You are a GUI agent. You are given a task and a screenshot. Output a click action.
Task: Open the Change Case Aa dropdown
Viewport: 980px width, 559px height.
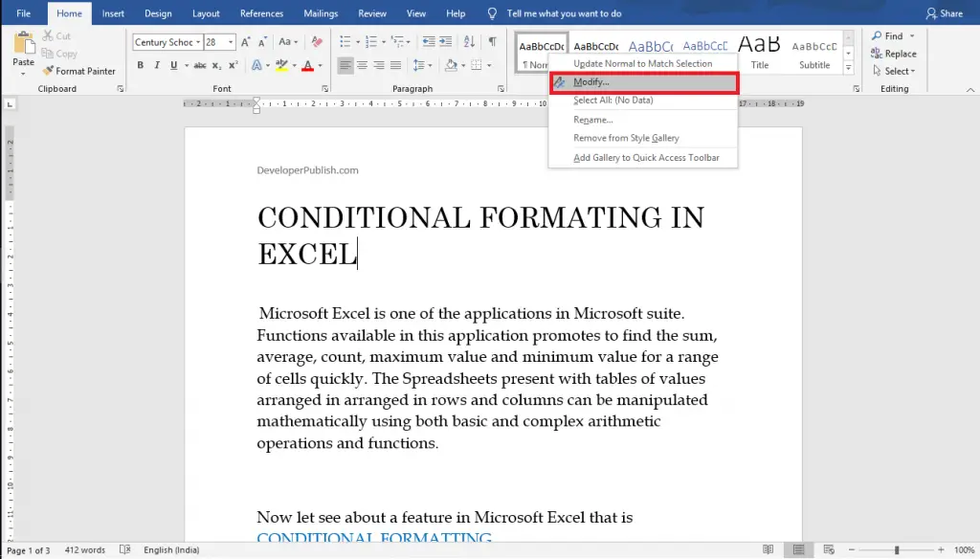tap(287, 42)
